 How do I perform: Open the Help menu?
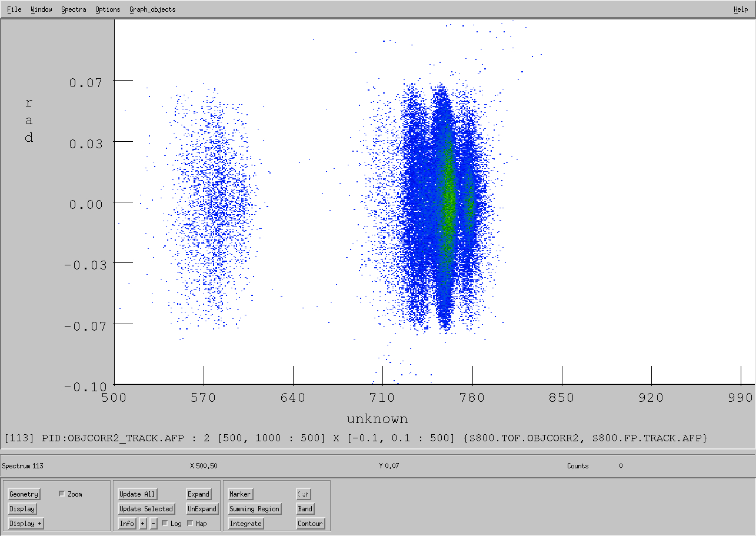741,9
